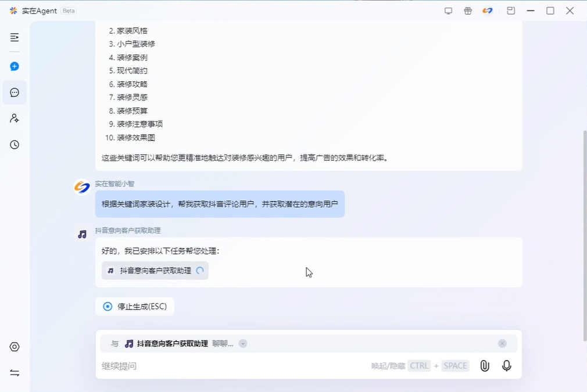Screen dimensions: 587x392
Task: Open the monitor icon in the title bar
Action: pos(448,10)
